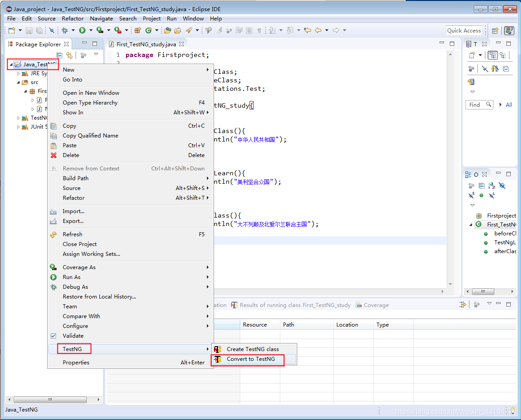
Task: Click the Search flashlight toolbar icon
Action: (189, 30)
